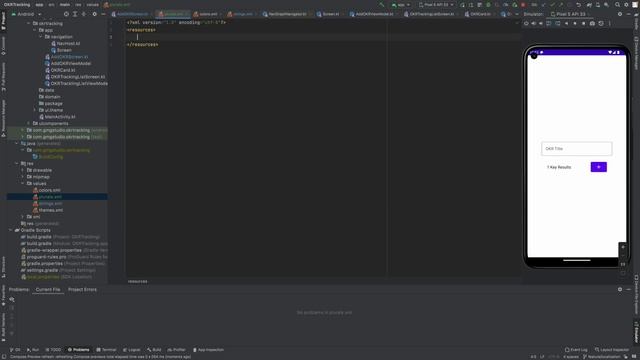The height and width of the screenshot is (360, 640).
Task: Click the emulator rotate right icon
Action: pyautogui.click(x=558, y=24)
